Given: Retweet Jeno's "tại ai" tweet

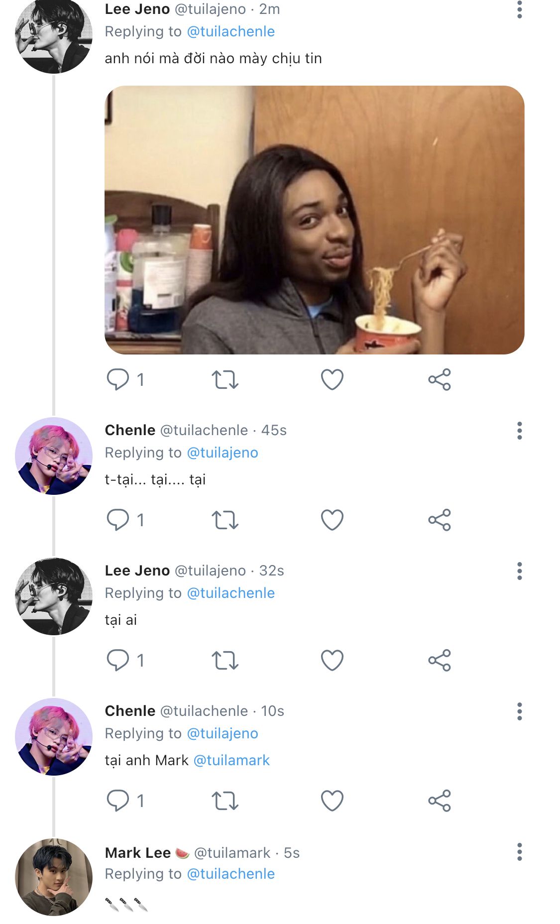Looking at the screenshot, I should [225, 660].
